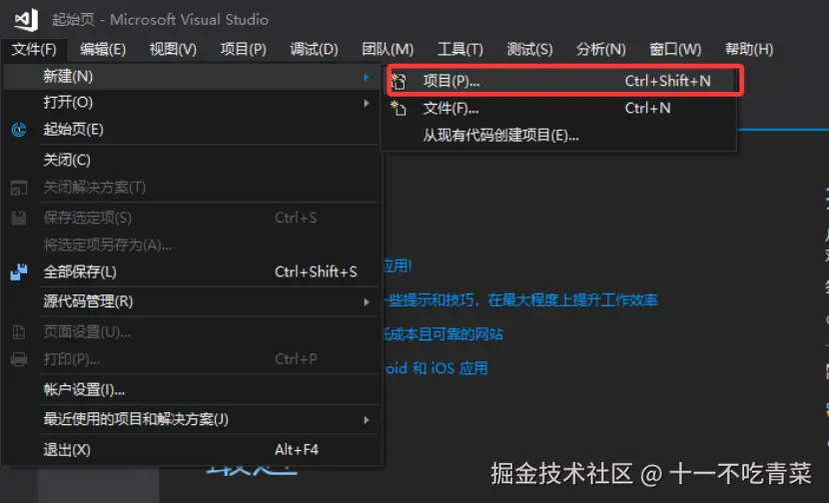Select 最近使用的项目和解决方案(J) entry
This screenshot has width=829, height=504.
click(192, 420)
